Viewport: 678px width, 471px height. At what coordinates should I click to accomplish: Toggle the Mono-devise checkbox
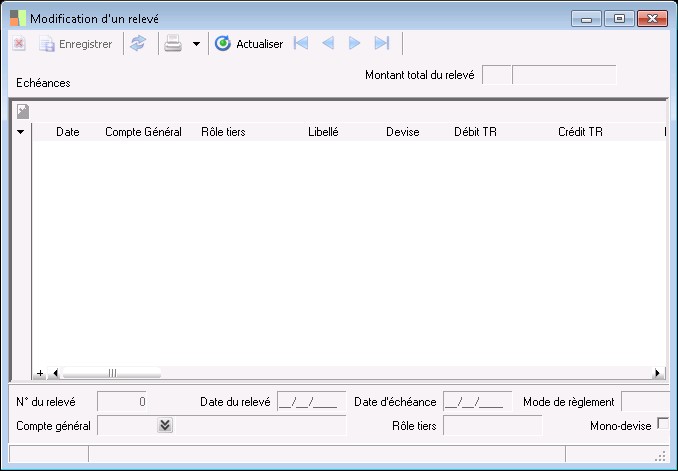[x=662, y=425]
